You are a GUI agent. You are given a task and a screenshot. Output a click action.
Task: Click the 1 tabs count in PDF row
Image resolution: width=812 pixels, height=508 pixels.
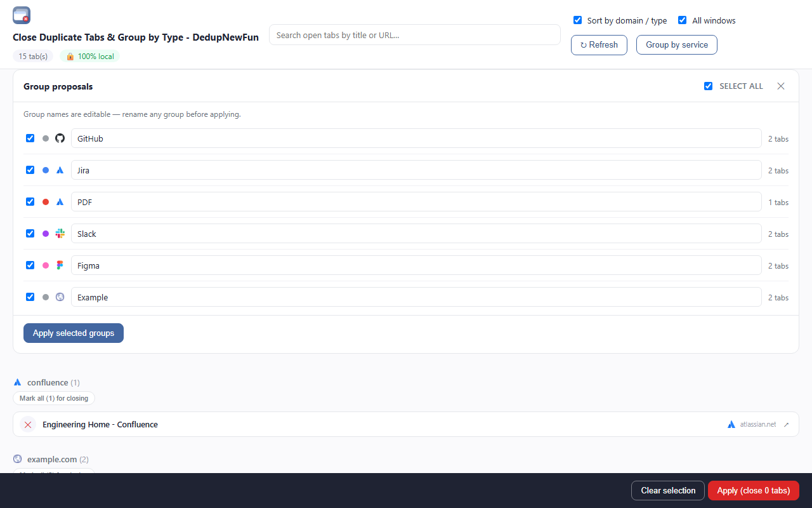(778, 203)
